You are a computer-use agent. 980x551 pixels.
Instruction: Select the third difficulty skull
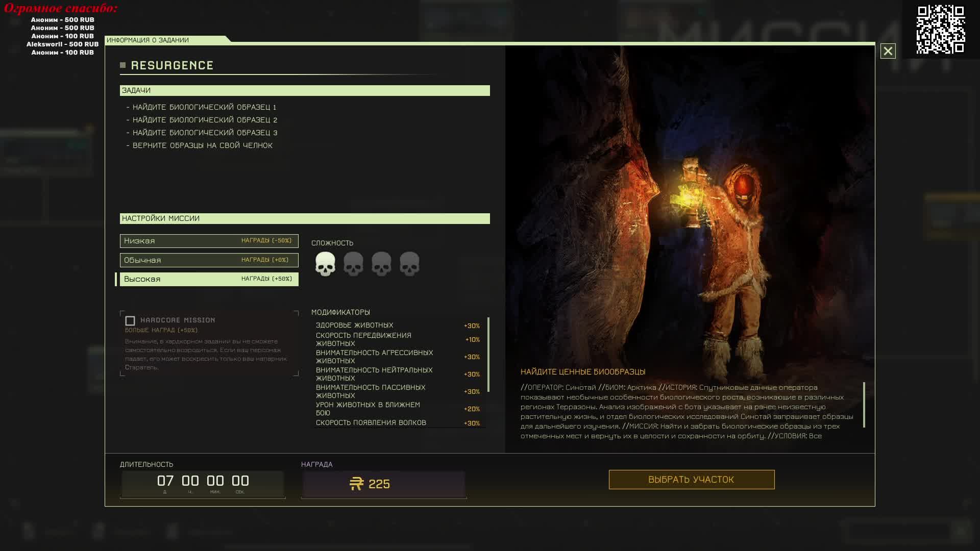click(381, 264)
